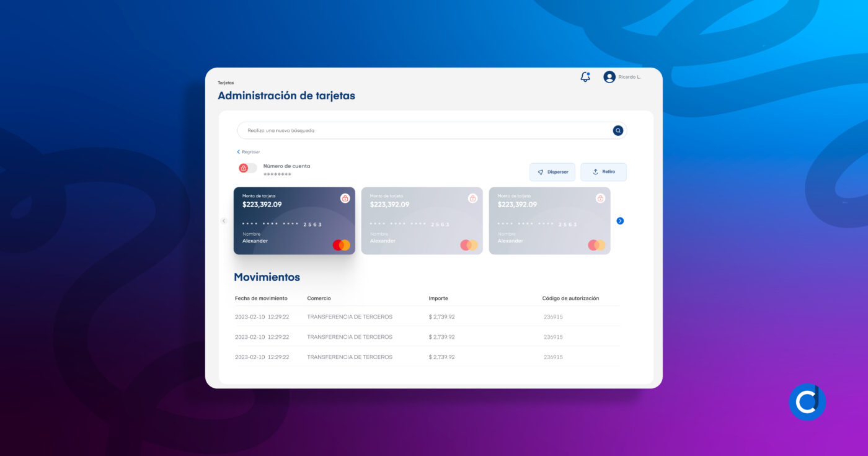
Task: Click the Mastercard logo on the dark card
Action: click(340, 244)
